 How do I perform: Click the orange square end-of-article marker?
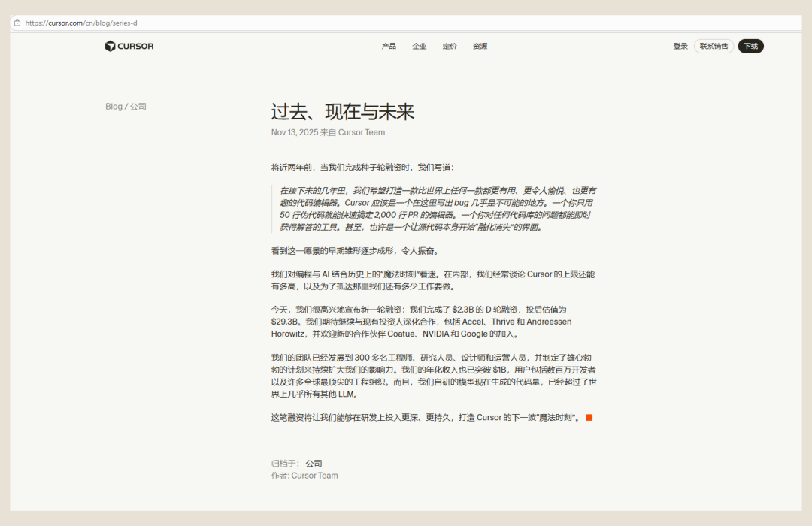click(x=589, y=417)
